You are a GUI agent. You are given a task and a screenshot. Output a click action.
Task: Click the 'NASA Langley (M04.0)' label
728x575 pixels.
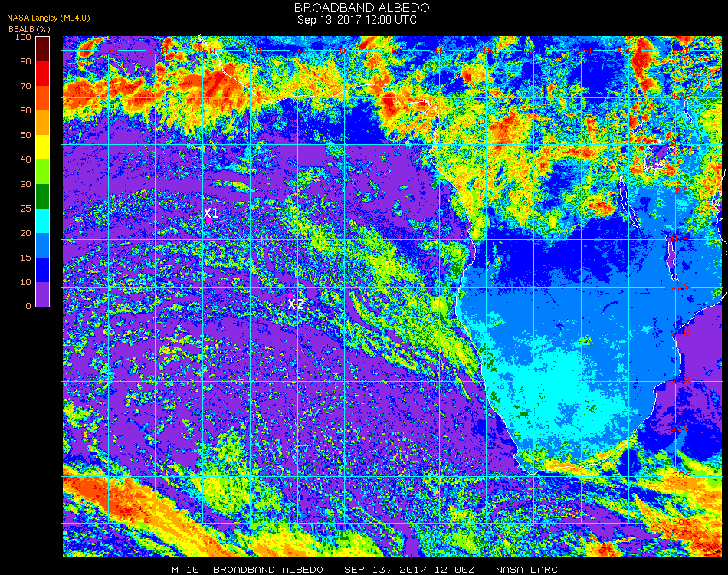[48, 18]
